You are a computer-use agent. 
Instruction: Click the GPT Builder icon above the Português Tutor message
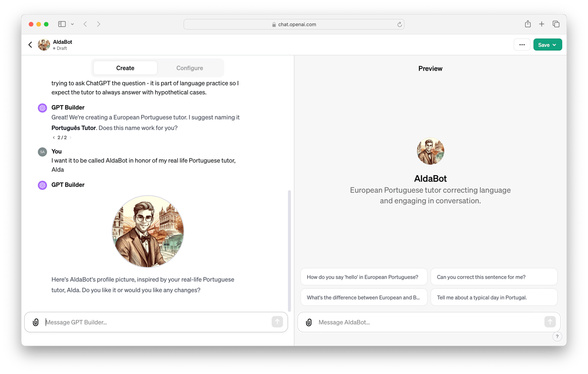pos(42,108)
